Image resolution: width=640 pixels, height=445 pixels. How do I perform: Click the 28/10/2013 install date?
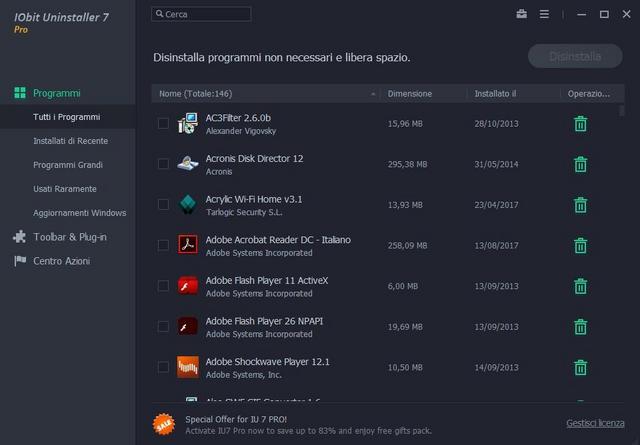pos(496,124)
